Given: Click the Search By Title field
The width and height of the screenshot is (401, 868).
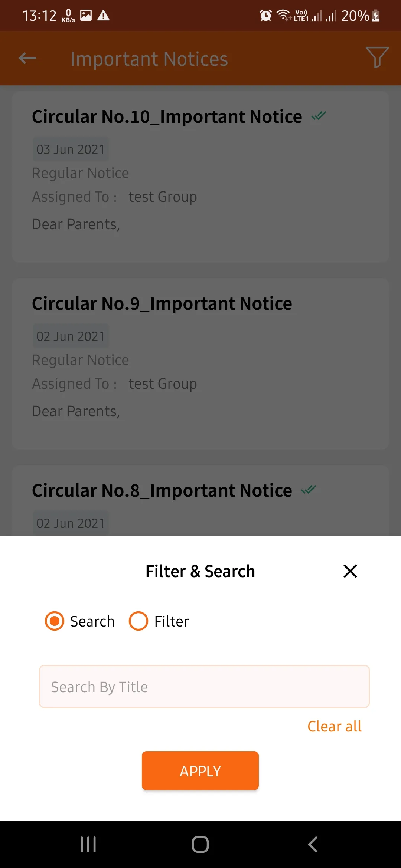Looking at the screenshot, I should [204, 687].
